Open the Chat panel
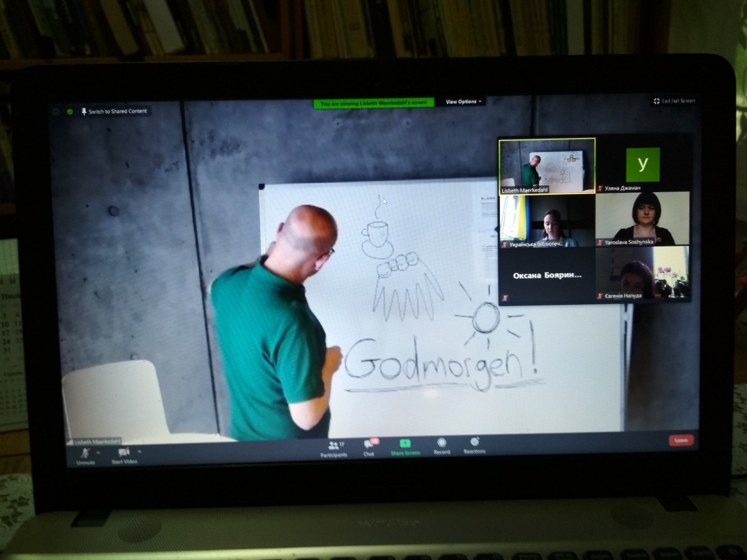Screen dimensions: 747x560 click(369, 447)
